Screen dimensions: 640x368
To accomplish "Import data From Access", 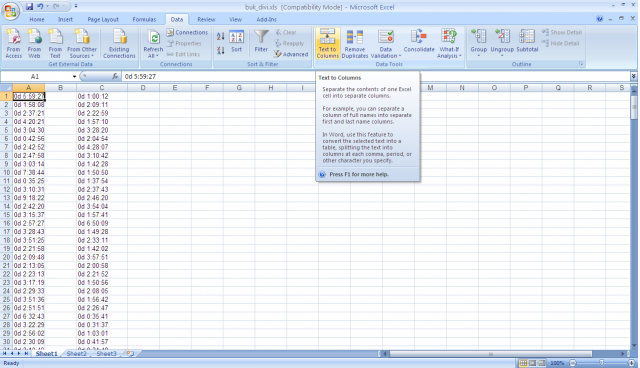I will coord(13,44).
